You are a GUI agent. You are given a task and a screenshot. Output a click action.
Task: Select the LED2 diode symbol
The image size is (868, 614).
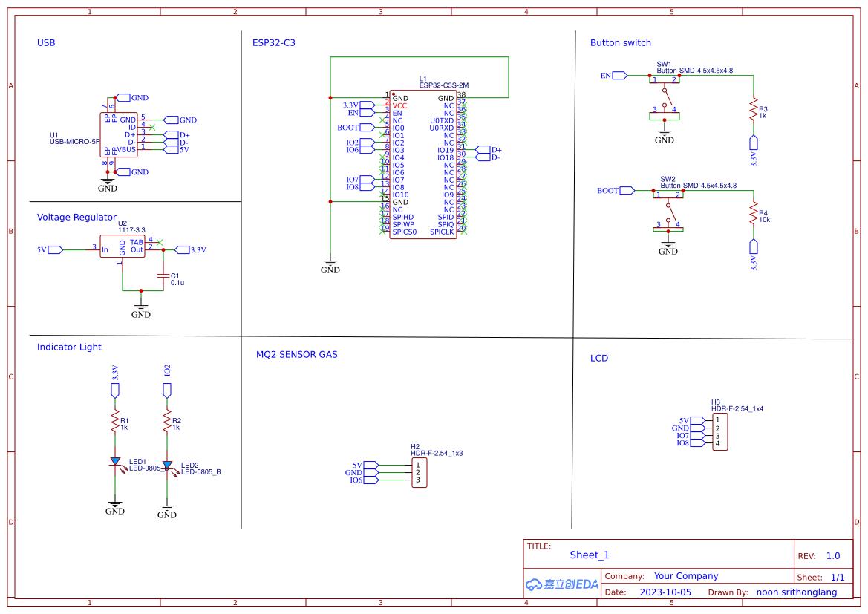pos(166,463)
